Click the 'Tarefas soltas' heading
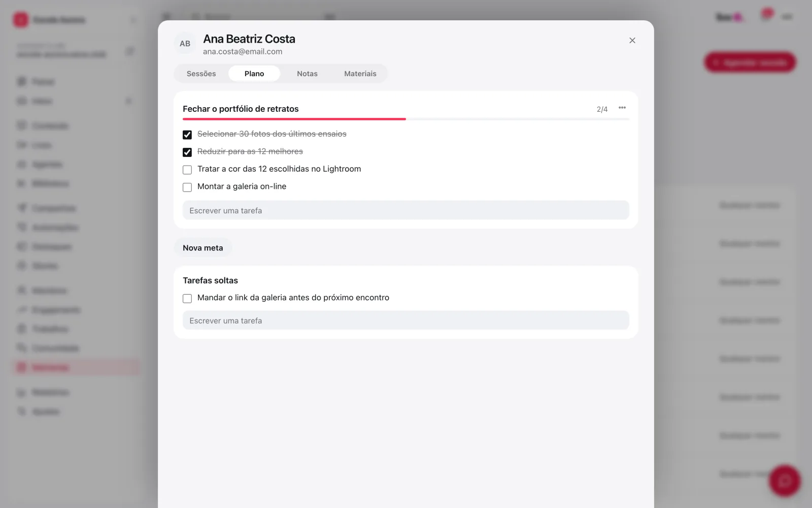Screen dimensions: 812x508 tap(210, 280)
